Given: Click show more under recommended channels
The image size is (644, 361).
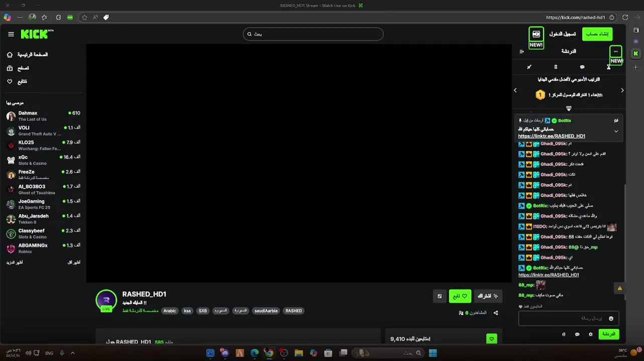Looking at the screenshot, I should [15, 262].
